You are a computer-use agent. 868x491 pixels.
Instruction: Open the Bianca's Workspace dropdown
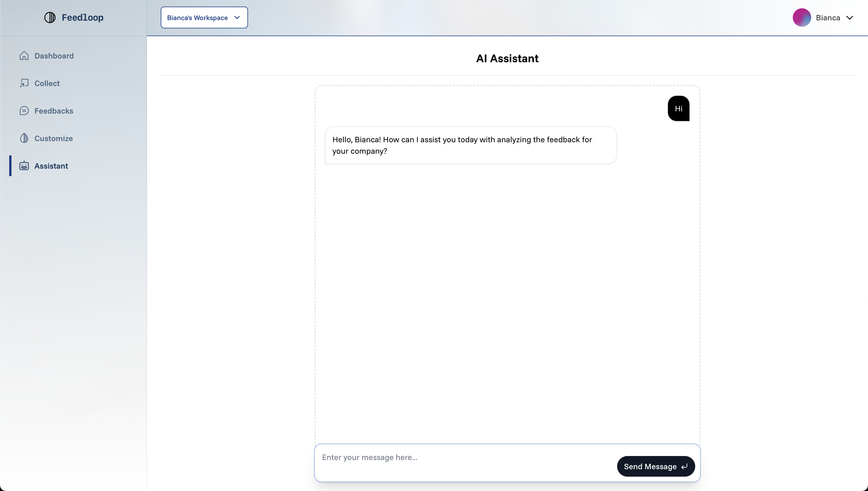tap(197, 17)
